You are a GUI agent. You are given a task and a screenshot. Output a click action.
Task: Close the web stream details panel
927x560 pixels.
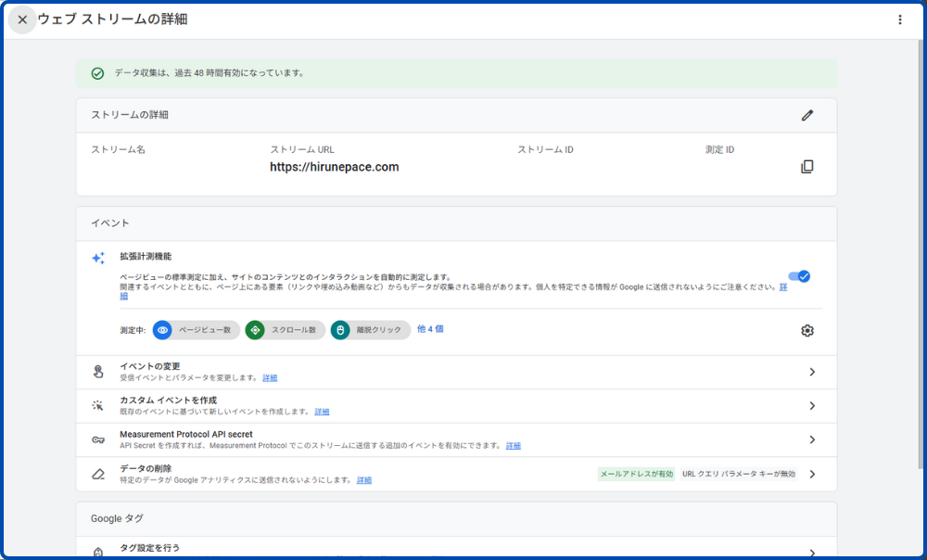click(22, 19)
